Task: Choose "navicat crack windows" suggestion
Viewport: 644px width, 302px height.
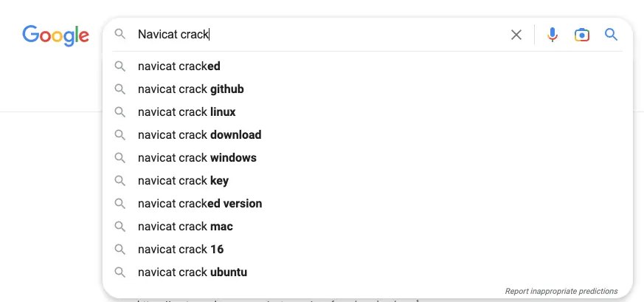Action: click(x=197, y=158)
